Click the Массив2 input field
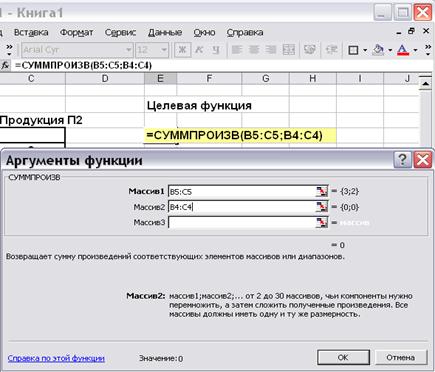Image resolution: width=435 pixels, height=372 pixels. 242,207
